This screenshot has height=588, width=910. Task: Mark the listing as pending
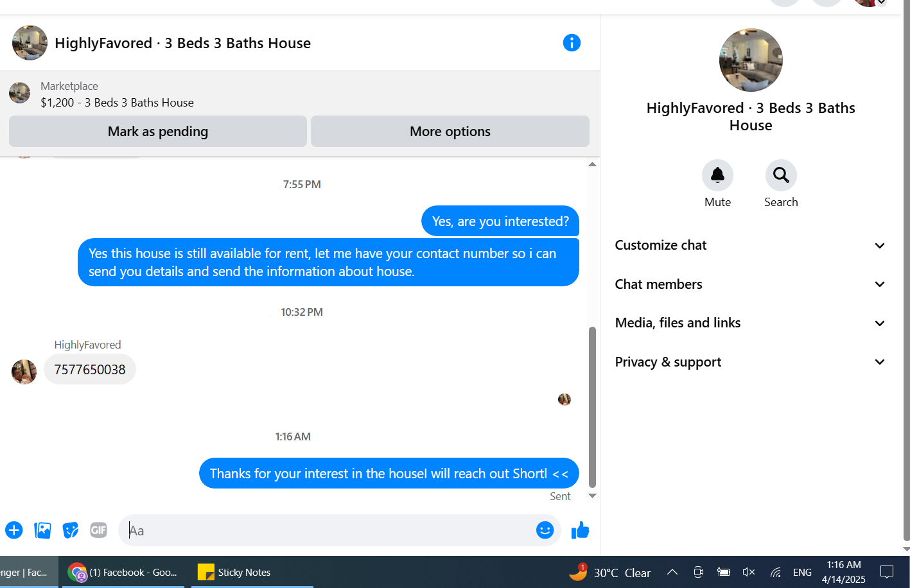158,132
